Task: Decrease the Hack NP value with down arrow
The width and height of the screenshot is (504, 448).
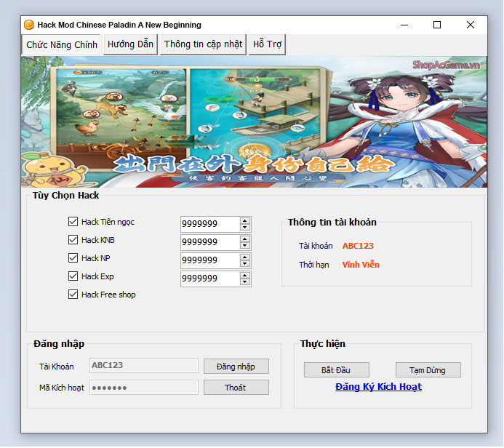Action: click(x=245, y=263)
